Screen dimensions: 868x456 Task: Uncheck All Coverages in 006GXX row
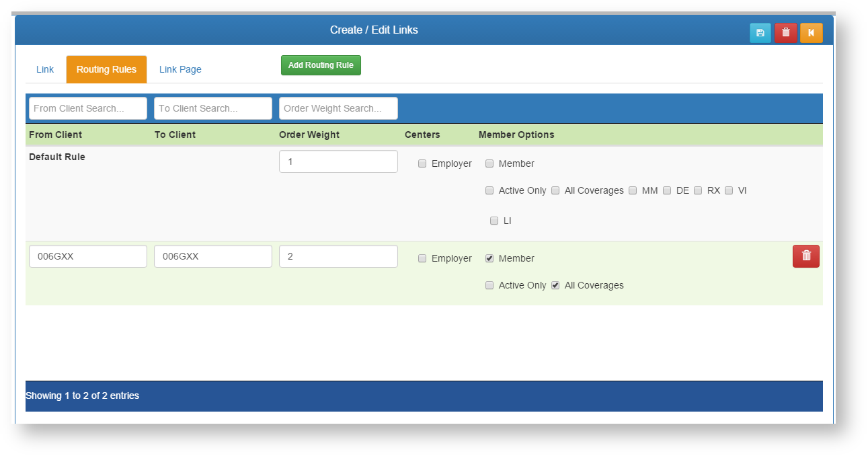click(x=555, y=285)
